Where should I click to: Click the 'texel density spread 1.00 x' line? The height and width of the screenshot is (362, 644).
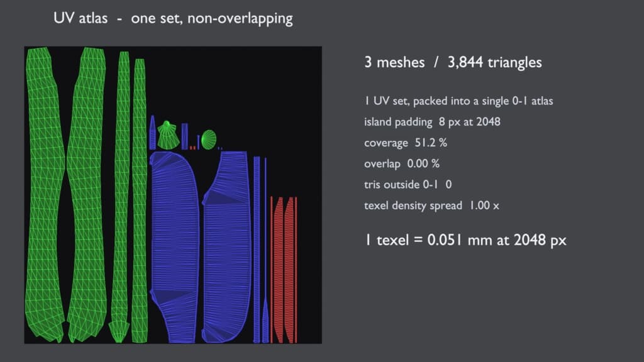(431, 206)
